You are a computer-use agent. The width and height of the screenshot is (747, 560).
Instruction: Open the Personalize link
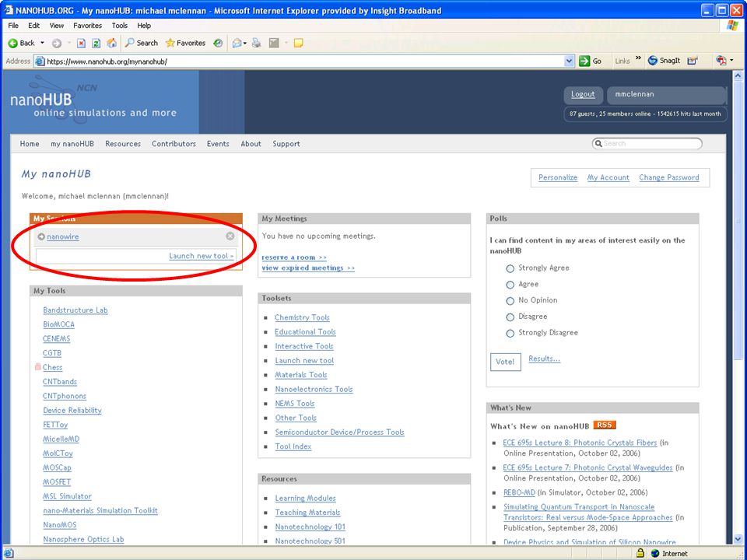click(x=558, y=177)
